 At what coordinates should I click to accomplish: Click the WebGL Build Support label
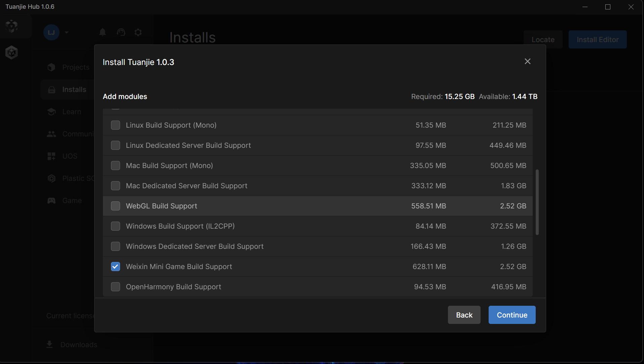(161, 206)
